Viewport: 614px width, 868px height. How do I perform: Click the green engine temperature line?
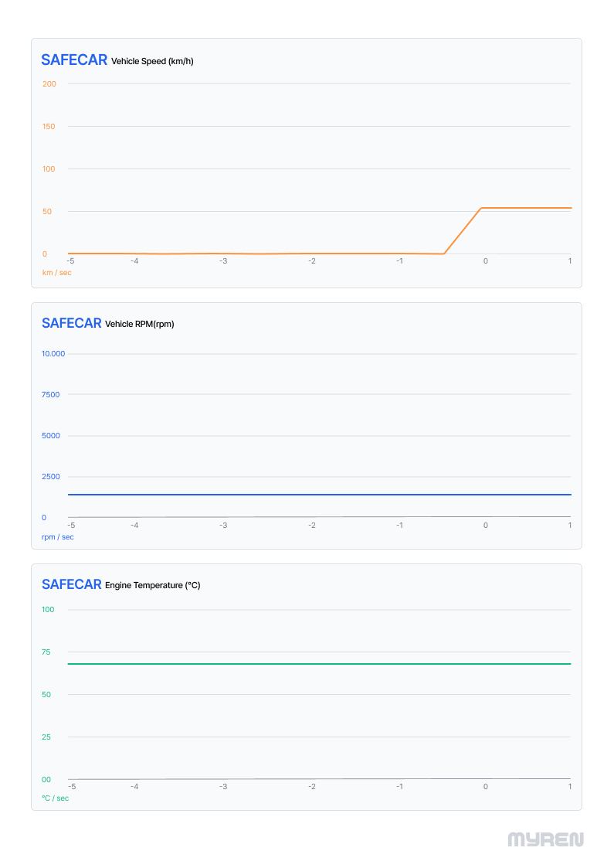tap(309, 664)
